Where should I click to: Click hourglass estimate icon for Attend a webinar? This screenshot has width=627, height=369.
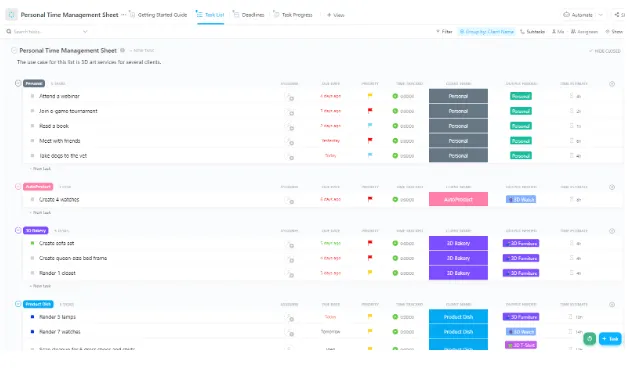[x=571, y=96]
